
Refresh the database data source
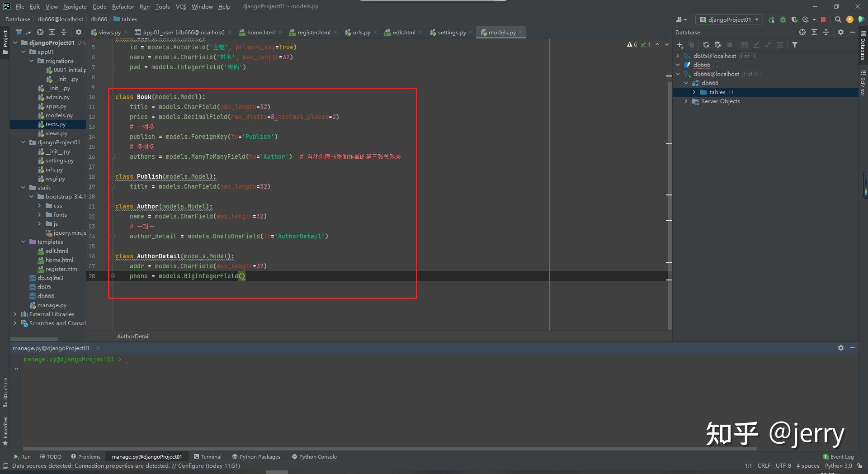(x=706, y=45)
